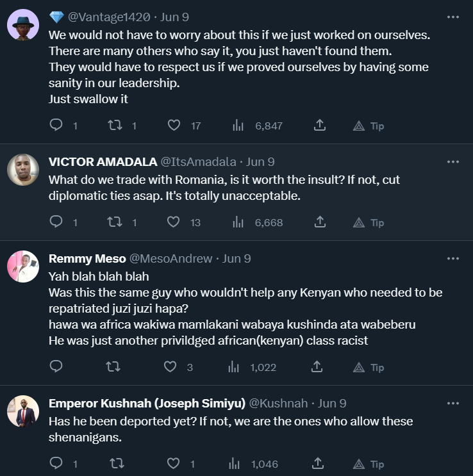473x476 pixels.
Task: Open more options on Vantage1420's tweet
Action: coord(452,17)
